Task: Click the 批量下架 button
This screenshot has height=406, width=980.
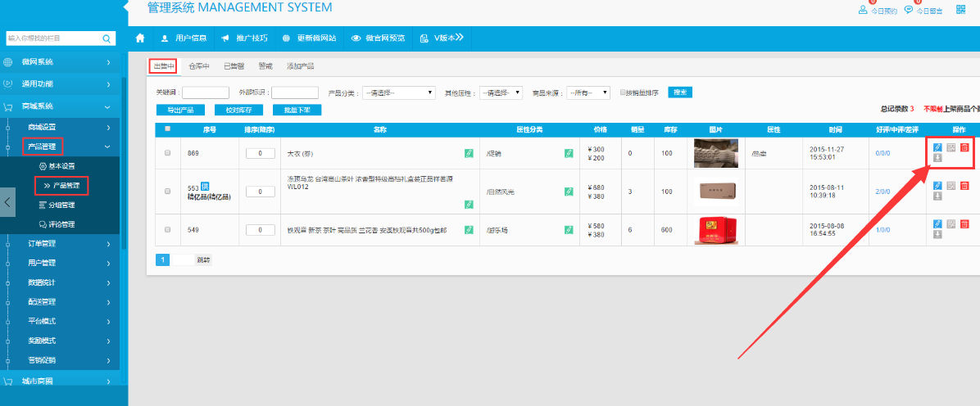Action: 297,110
